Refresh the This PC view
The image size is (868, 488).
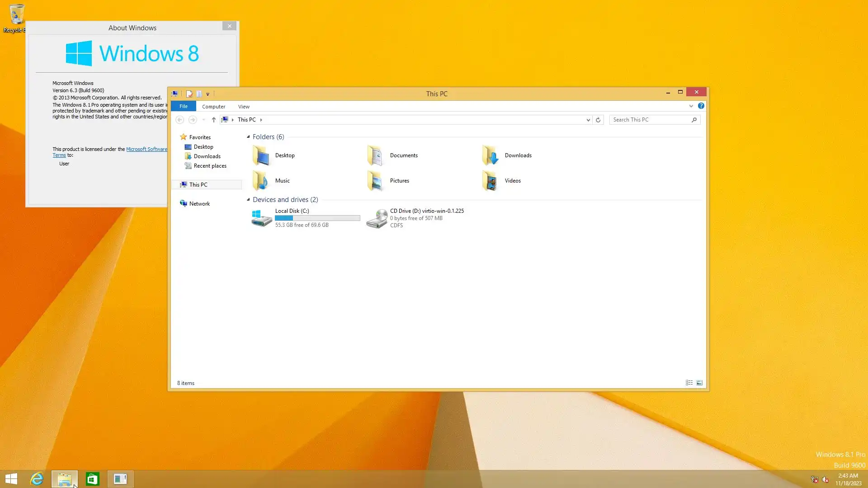tap(598, 120)
